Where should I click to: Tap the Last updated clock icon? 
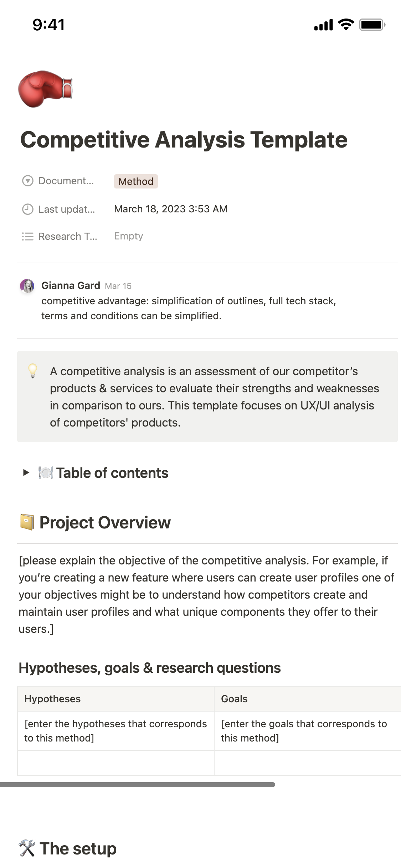tap(27, 209)
